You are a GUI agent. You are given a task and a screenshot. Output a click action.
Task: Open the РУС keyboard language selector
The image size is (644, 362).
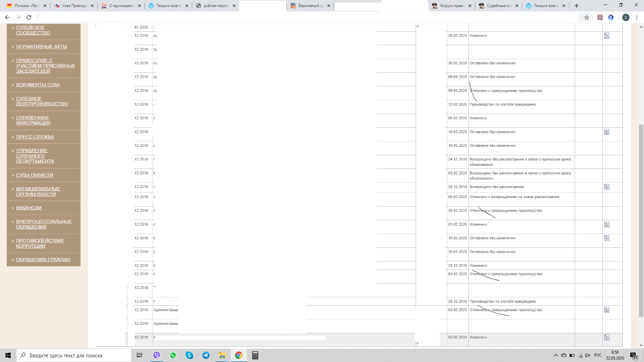coord(598,355)
